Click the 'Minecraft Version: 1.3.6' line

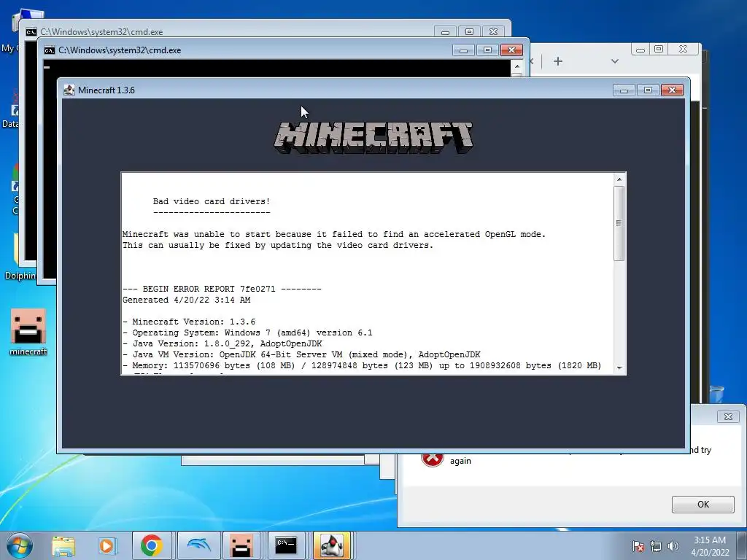pyautogui.click(x=189, y=322)
